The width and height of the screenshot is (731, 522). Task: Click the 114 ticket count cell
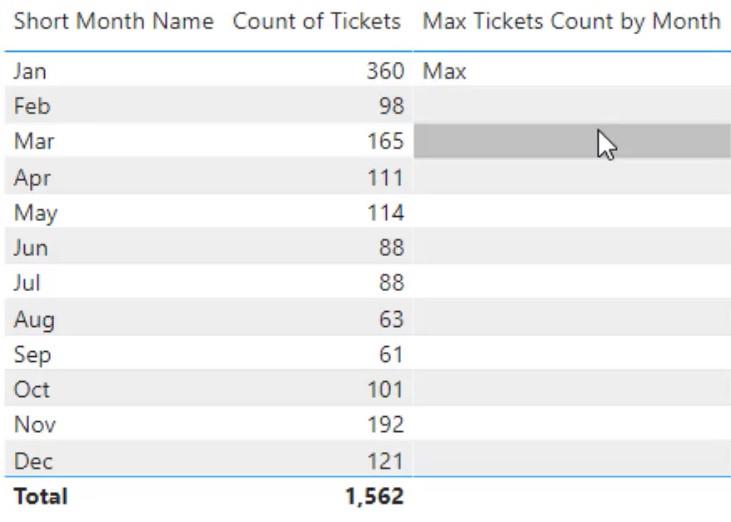click(x=385, y=213)
